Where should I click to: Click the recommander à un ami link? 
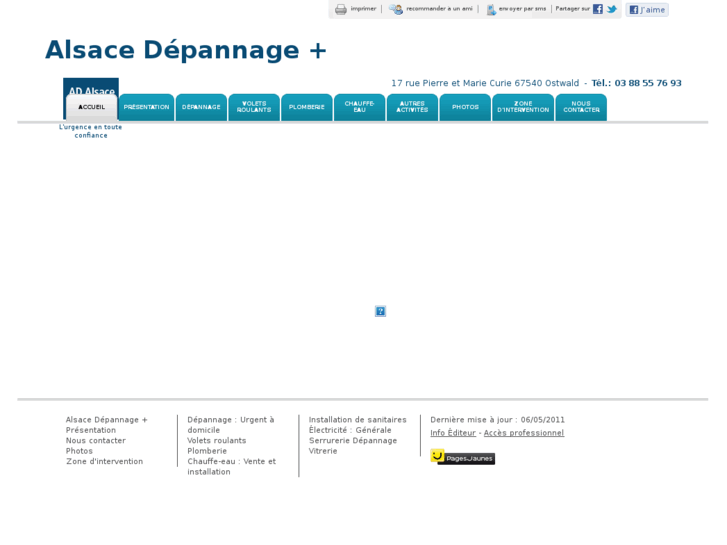(440, 9)
